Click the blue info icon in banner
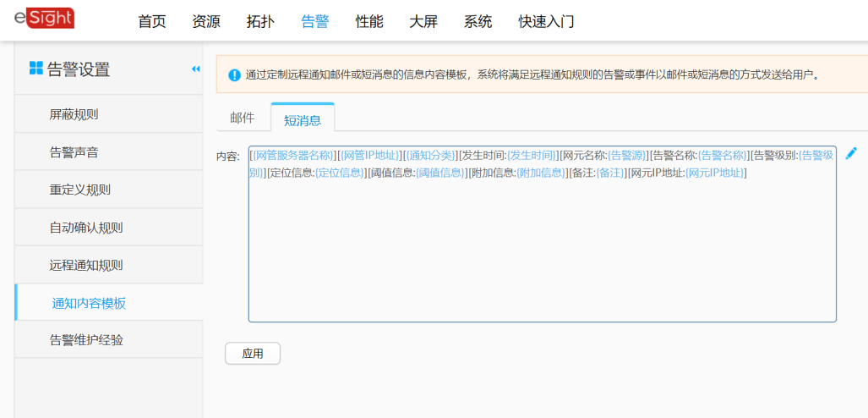 (234, 75)
